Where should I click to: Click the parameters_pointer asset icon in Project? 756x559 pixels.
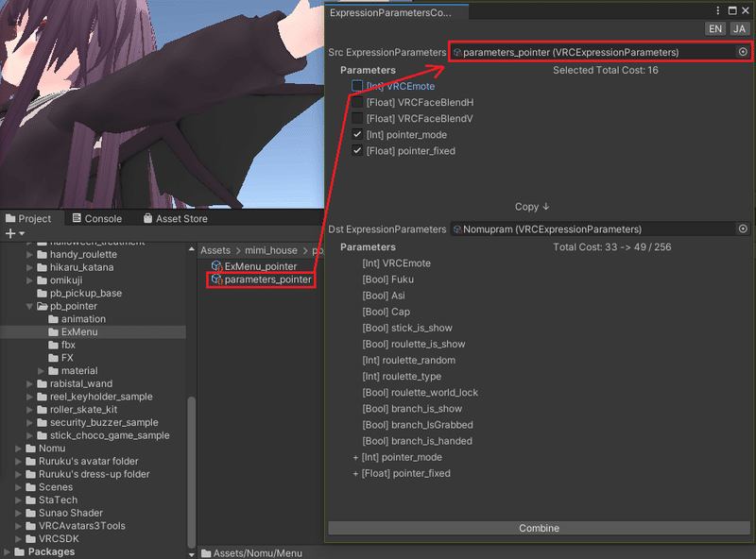pos(217,279)
